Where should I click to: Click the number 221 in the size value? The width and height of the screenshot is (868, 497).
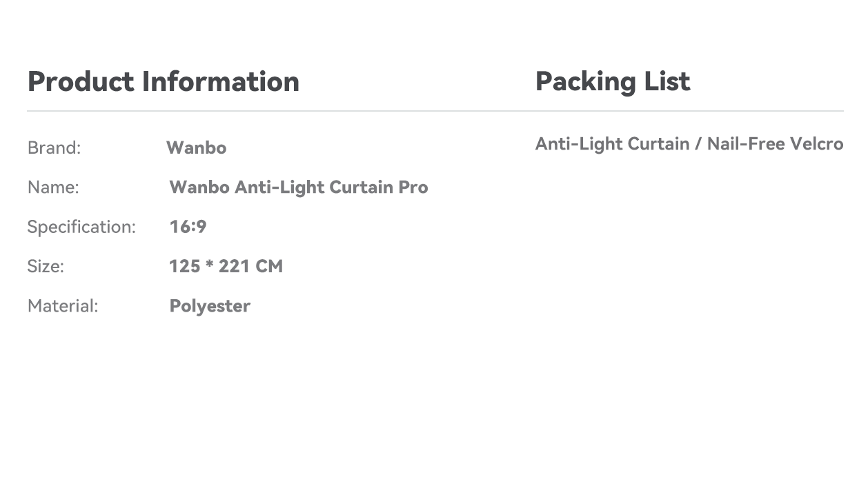233,267
